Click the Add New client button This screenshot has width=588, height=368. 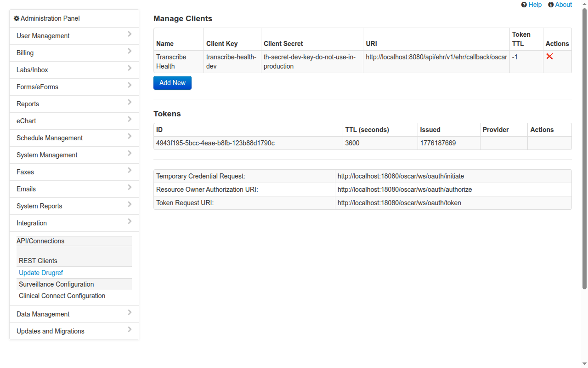pyautogui.click(x=172, y=82)
